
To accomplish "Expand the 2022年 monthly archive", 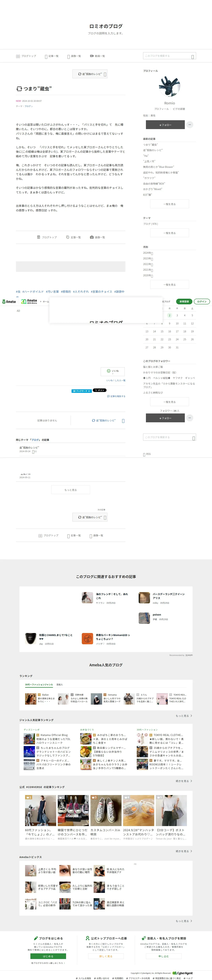I will click(148, 264).
